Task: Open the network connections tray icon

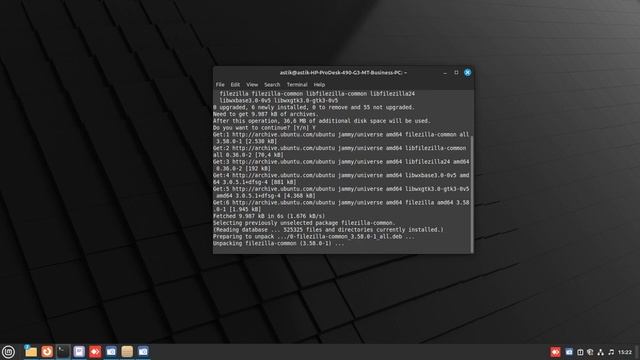Action: point(600,352)
